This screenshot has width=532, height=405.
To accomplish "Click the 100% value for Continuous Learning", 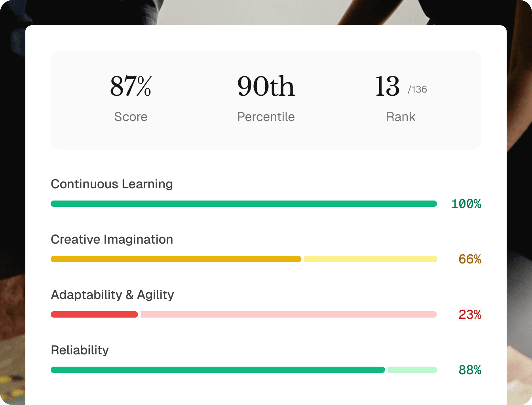I will tap(466, 204).
